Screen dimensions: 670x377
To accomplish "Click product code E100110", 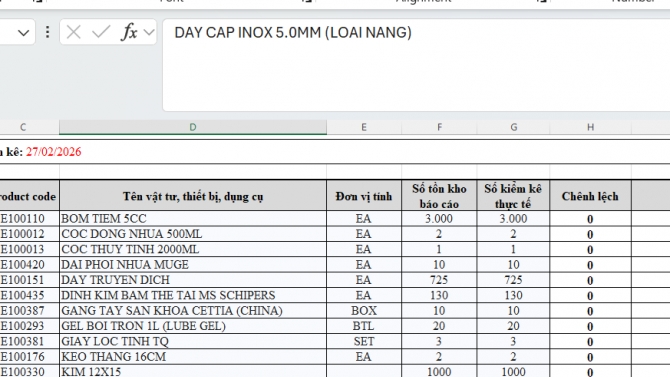I will pyautogui.click(x=29, y=218).
